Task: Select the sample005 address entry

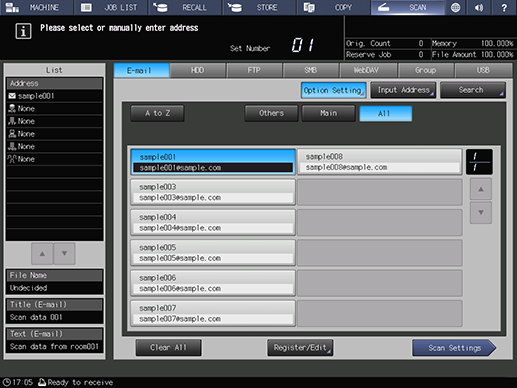Action: tap(213, 253)
